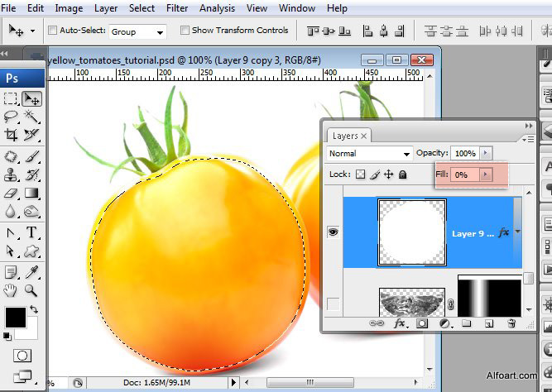Image resolution: width=552 pixels, height=392 pixels.
Task: Select the gradient layer mask thumbnail
Action: point(489,296)
